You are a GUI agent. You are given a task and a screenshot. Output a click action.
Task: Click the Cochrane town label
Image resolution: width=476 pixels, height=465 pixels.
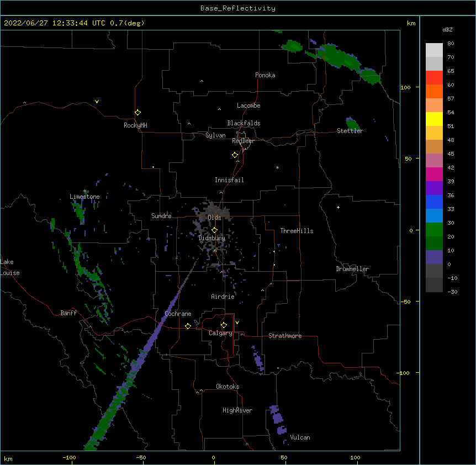[x=178, y=314]
